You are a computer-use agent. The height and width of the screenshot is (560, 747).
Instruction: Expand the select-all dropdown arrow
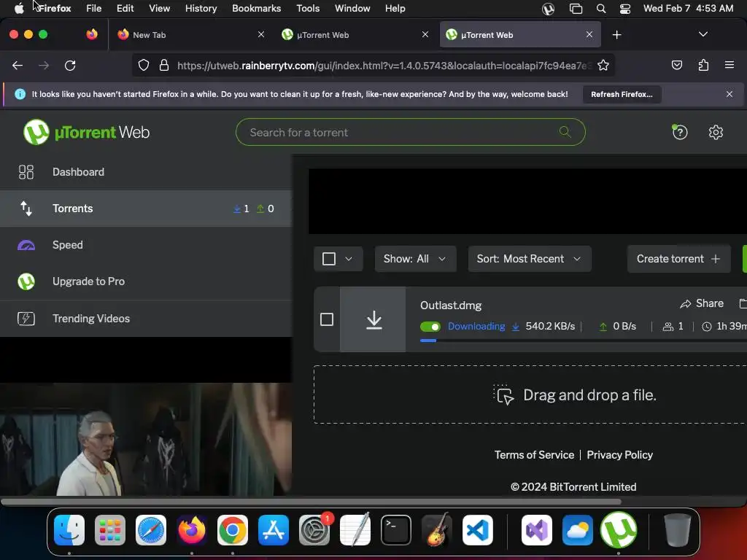click(x=349, y=259)
